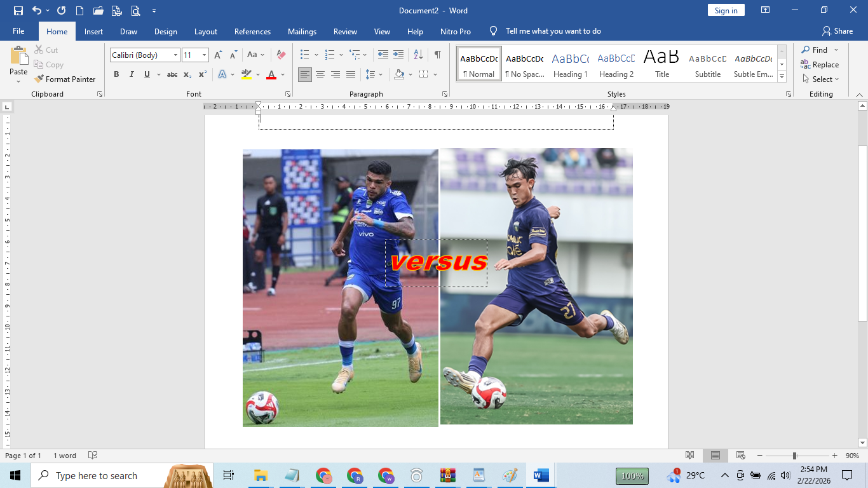The width and height of the screenshot is (868, 488).
Task: Select the Heading 1 style
Action: click(570, 62)
